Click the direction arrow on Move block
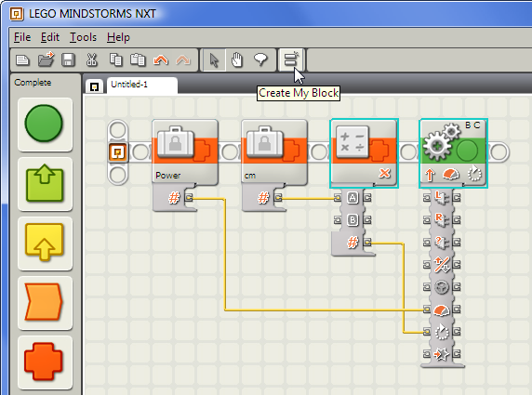This screenshot has width=532, height=395. click(430, 175)
